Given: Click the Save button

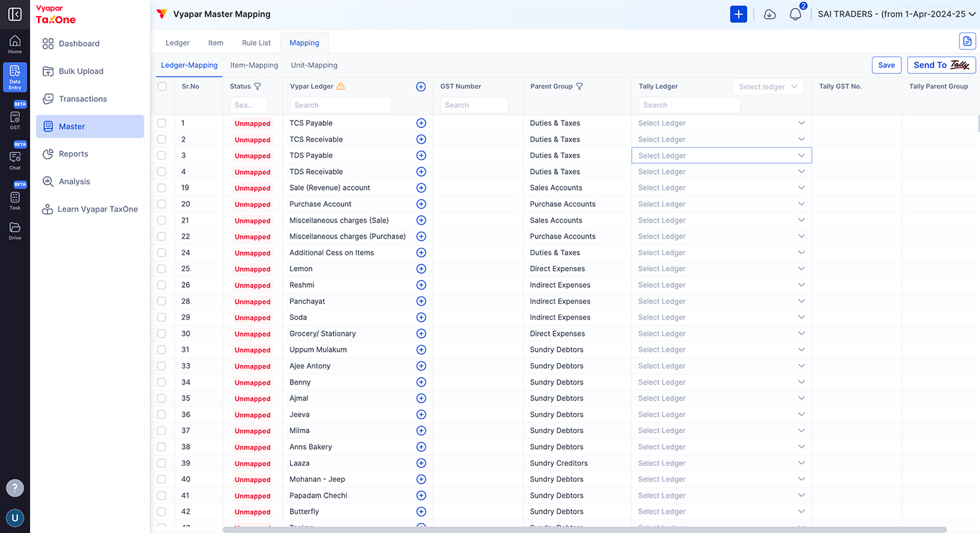Looking at the screenshot, I should [887, 65].
